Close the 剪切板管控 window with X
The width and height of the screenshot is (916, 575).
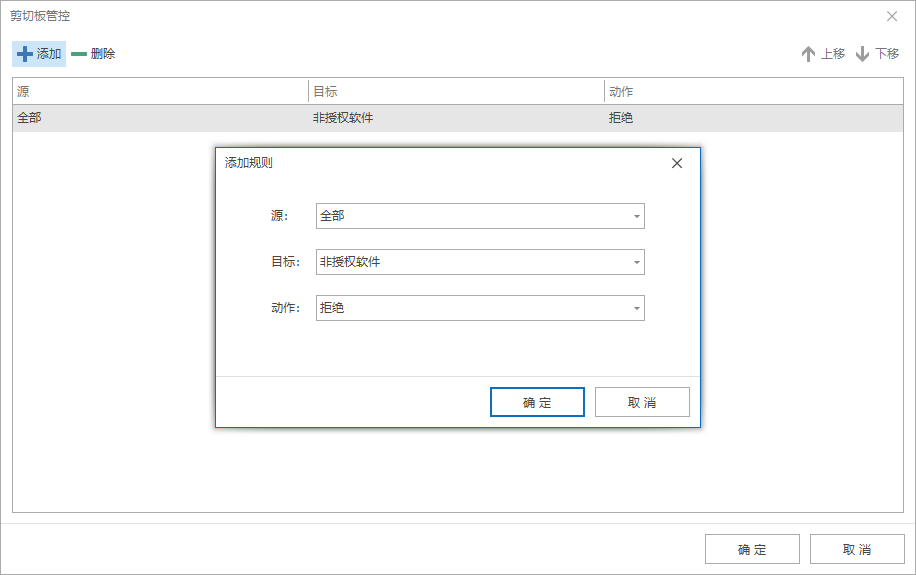click(x=892, y=16)
